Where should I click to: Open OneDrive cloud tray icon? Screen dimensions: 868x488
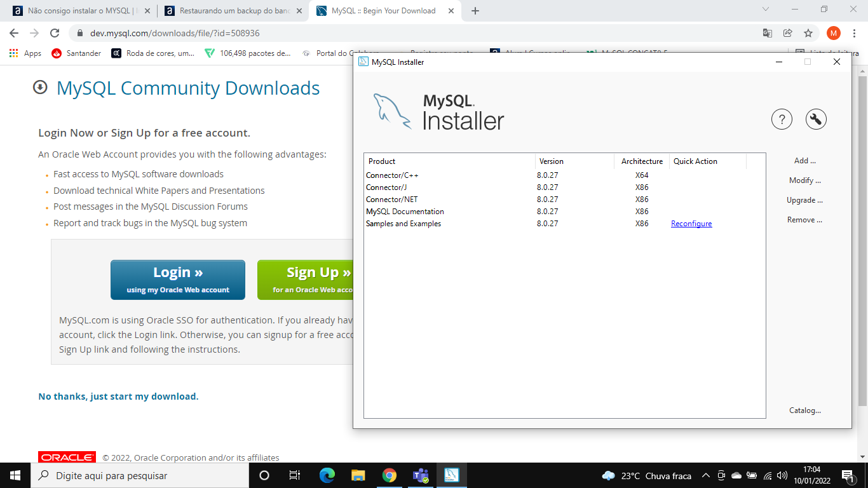click(736, 475)
